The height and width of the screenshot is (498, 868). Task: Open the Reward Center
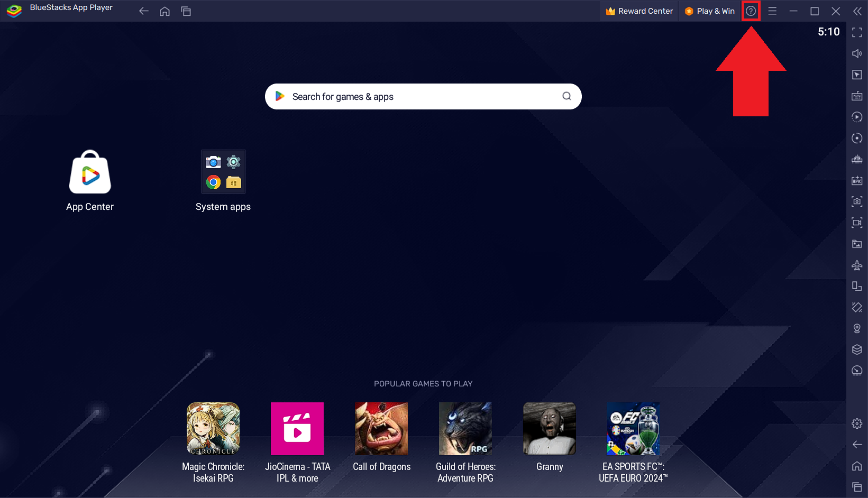click(639, 11)
